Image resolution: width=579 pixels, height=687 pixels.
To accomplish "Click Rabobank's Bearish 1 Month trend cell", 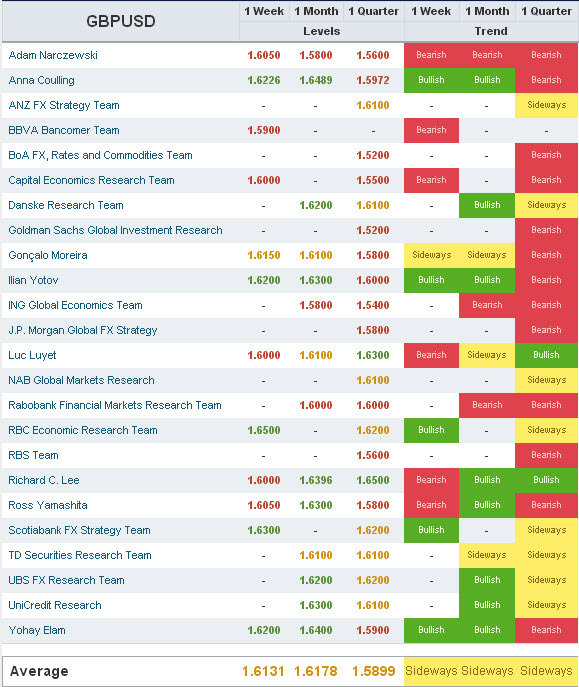I will [x=487, y=405].
